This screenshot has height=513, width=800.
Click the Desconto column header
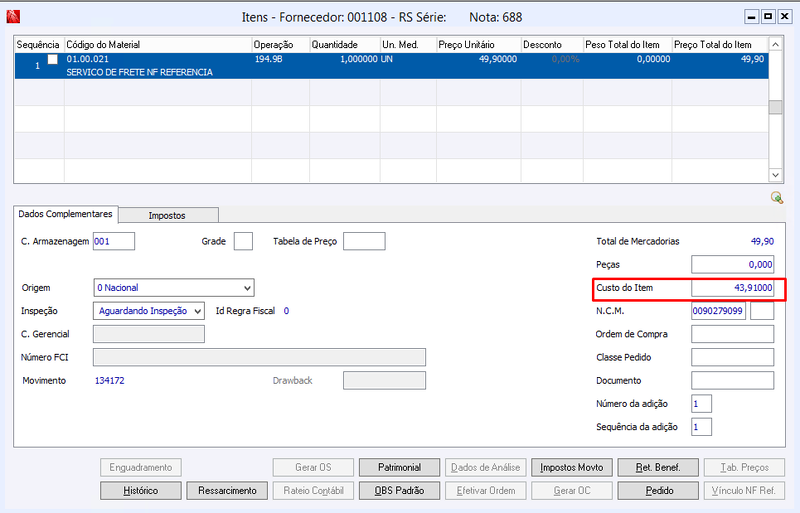tap(552, 44)
